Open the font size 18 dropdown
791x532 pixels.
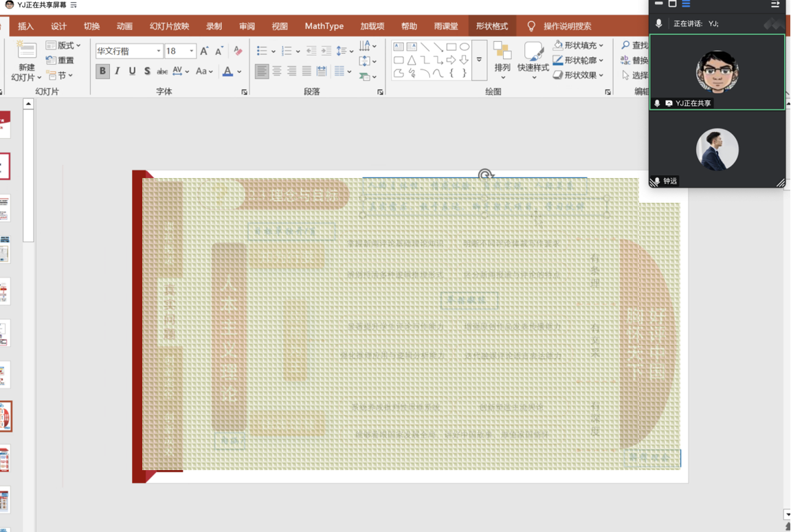192,51
